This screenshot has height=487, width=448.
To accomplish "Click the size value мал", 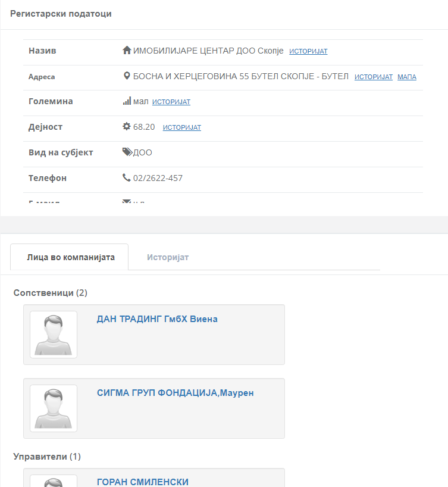I will (141, 102).
